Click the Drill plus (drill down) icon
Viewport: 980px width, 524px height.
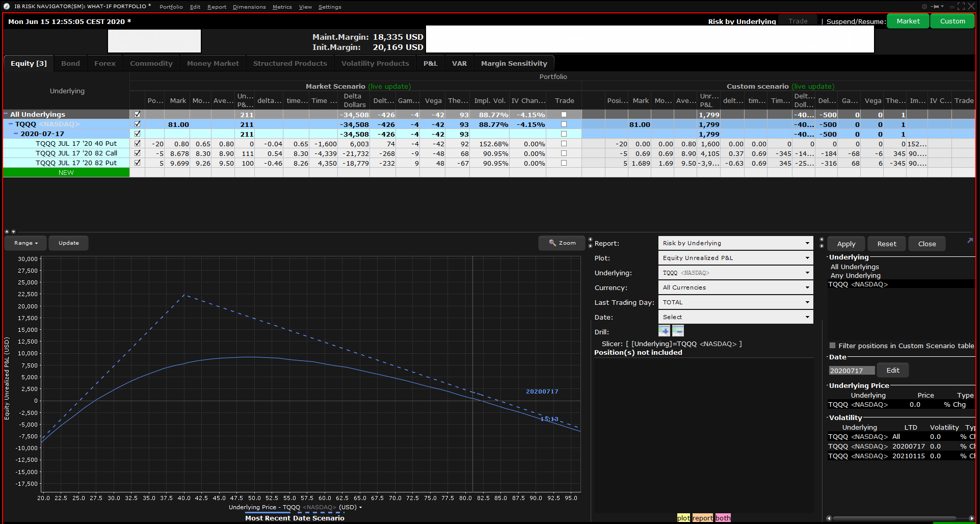(x=664, y=331)
